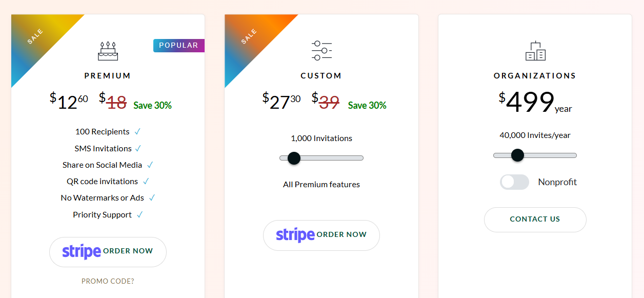Image resolution: width=644 pixels, height=298 pixels.
Task: Click checkmark beside QR code invitations
Action: [x=146, y=182]
